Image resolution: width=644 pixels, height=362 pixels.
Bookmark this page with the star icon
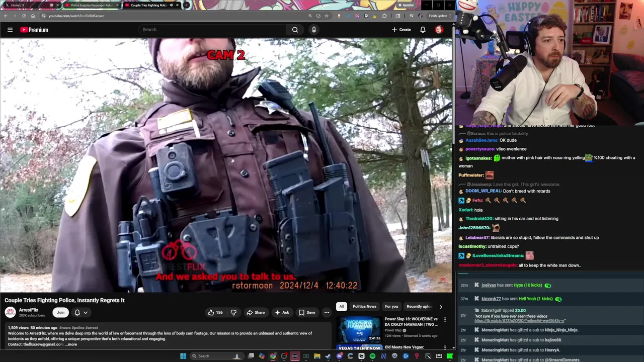327,16
